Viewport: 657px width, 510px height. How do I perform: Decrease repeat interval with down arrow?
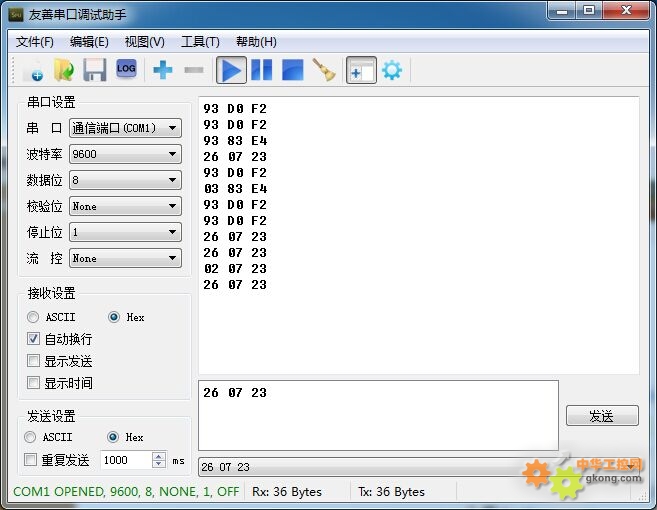tap(158, 464)
